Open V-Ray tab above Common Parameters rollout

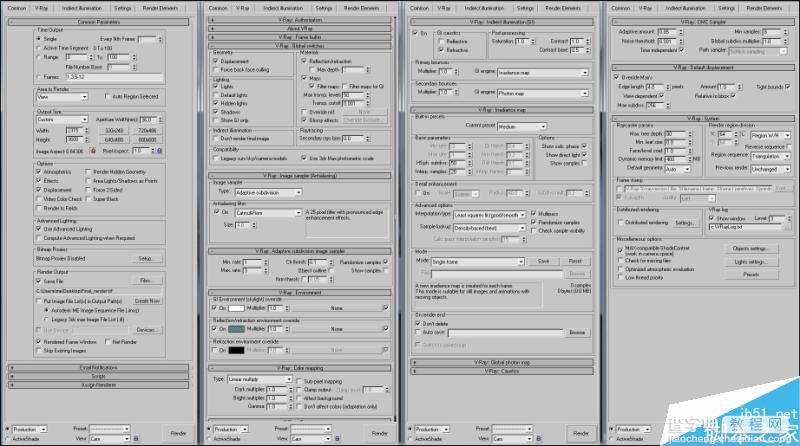41,8
